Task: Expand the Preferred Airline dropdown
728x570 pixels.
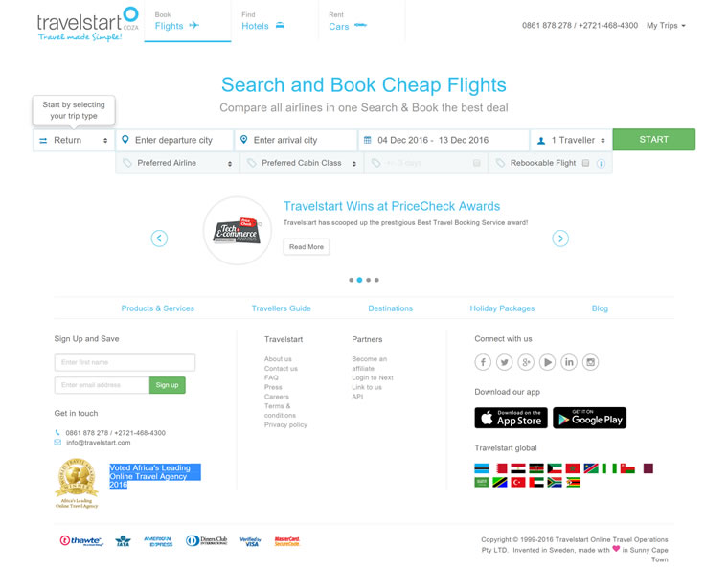Action: pos(177,163)
